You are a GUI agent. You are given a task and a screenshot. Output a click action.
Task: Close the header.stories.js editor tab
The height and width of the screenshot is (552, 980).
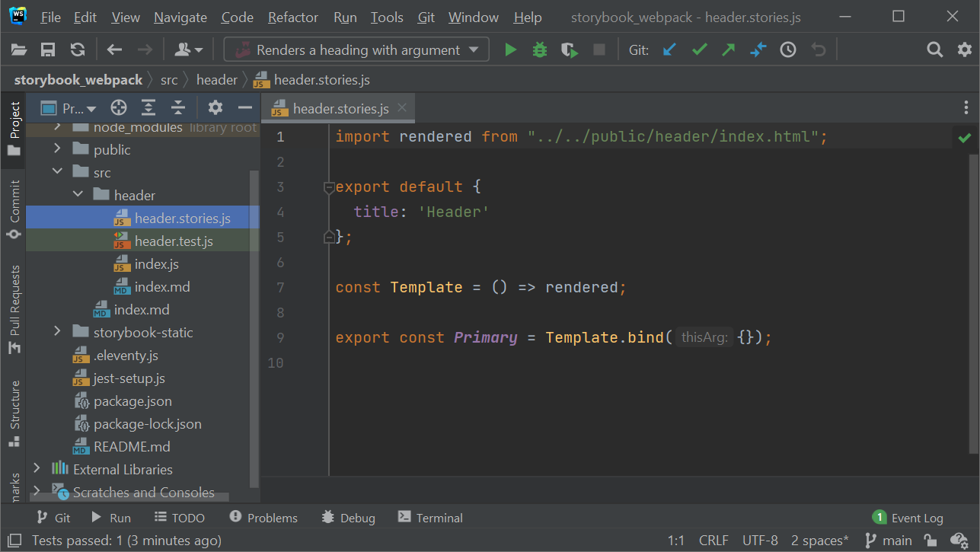[402, 108]
